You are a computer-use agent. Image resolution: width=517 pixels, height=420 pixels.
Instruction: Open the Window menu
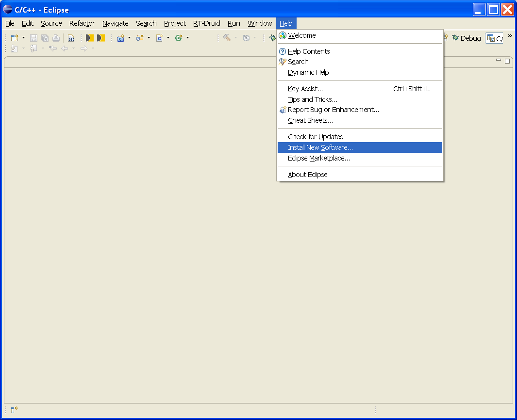[260, 23]
